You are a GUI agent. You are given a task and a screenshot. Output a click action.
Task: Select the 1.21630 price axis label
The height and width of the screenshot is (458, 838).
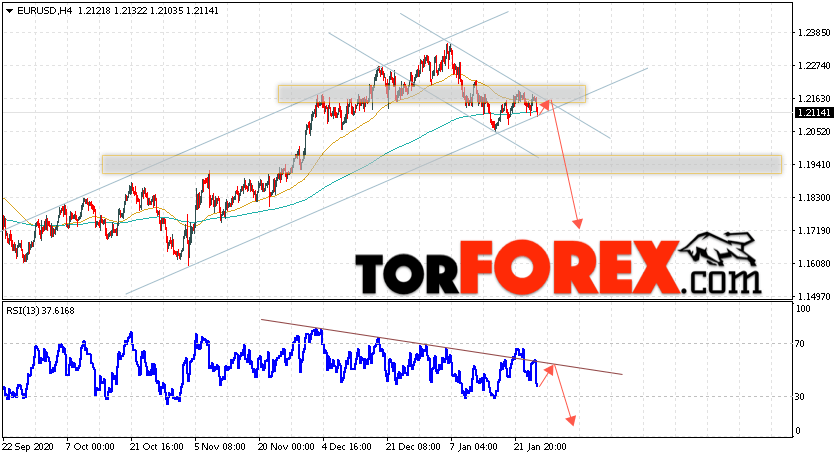(814, 99)
